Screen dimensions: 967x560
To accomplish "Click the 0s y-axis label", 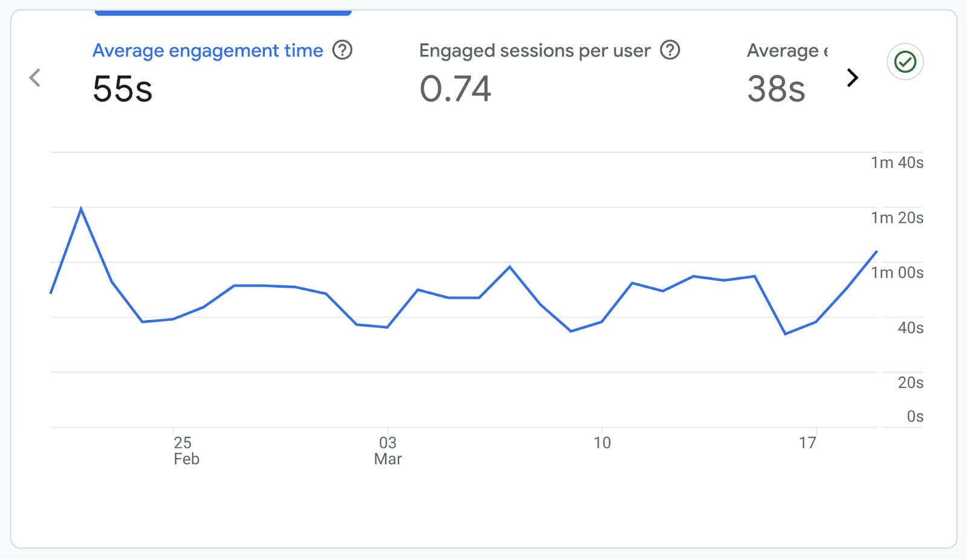I will coord(914,416).
